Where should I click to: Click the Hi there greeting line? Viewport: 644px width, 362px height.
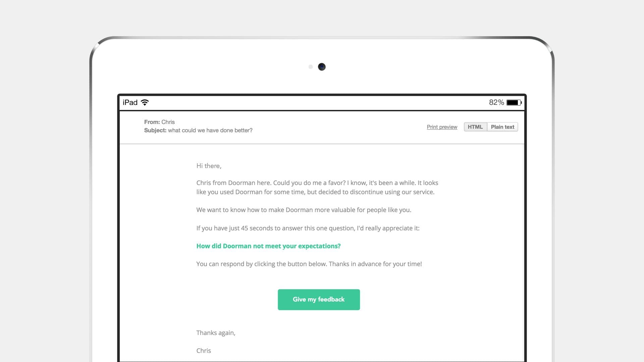pyautogui.click(x=209, y=166)
